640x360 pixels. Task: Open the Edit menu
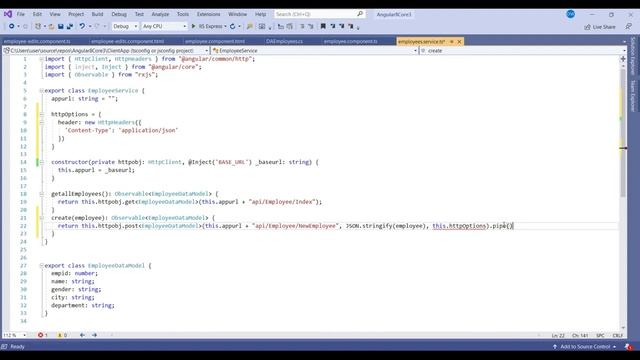point(37,14)
